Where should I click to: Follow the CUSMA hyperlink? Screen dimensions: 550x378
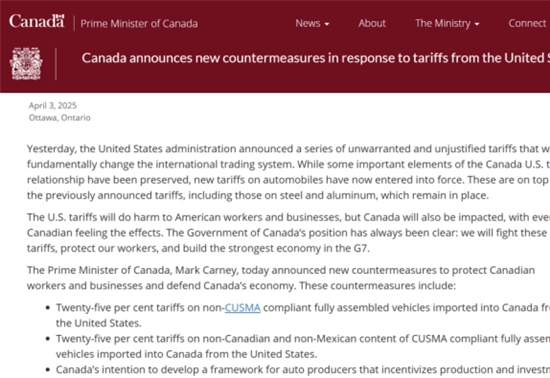[242, 308]
